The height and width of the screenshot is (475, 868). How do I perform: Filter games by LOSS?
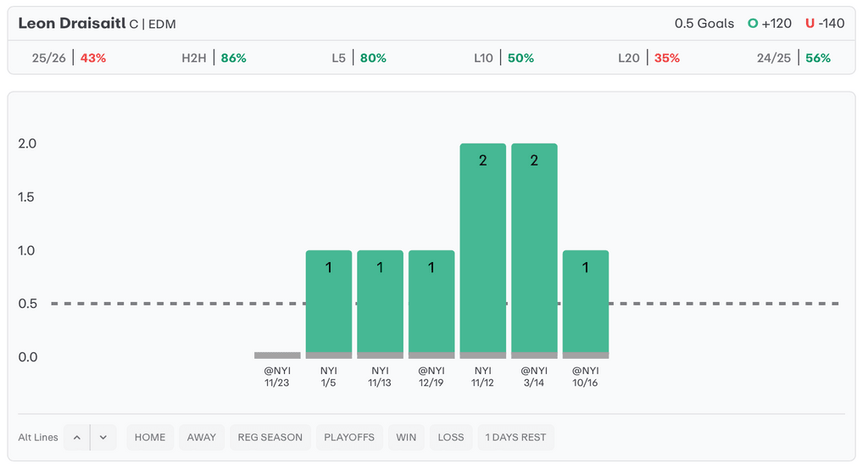(451, 438)
